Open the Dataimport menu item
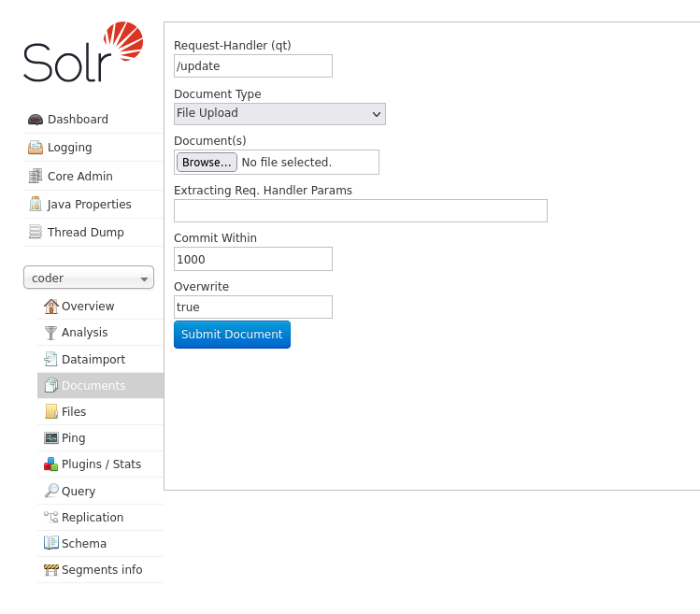Viewport: 700px width, 614px height. [93, 360]
